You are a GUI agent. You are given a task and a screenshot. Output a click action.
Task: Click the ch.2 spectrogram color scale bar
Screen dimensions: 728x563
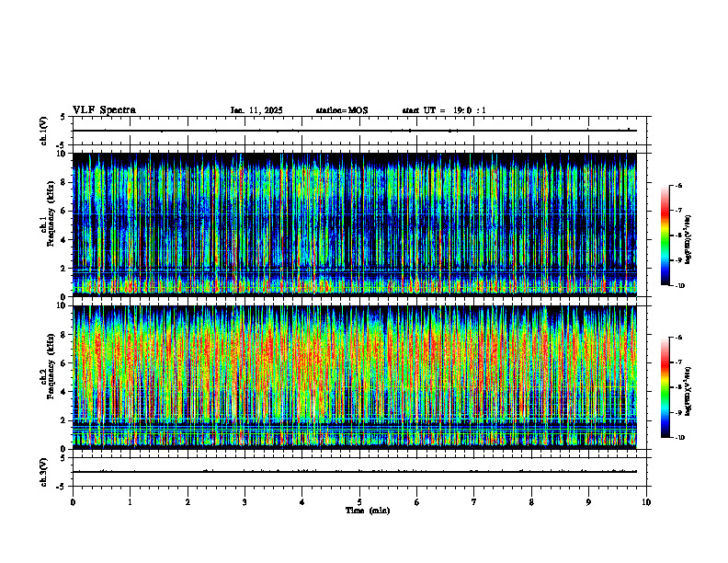pyautogui.click(x=665, y=387)
